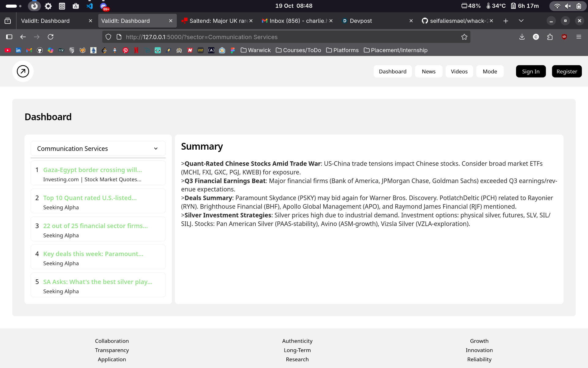Expand the list all tabs chevron
This screenshot has height=368, width=588.
click(521, 21)
